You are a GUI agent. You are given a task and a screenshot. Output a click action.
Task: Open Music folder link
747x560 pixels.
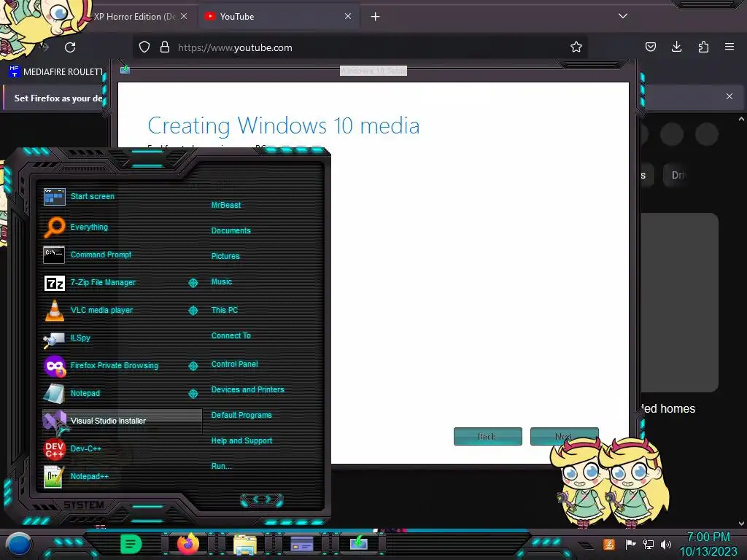coord(222,282)
